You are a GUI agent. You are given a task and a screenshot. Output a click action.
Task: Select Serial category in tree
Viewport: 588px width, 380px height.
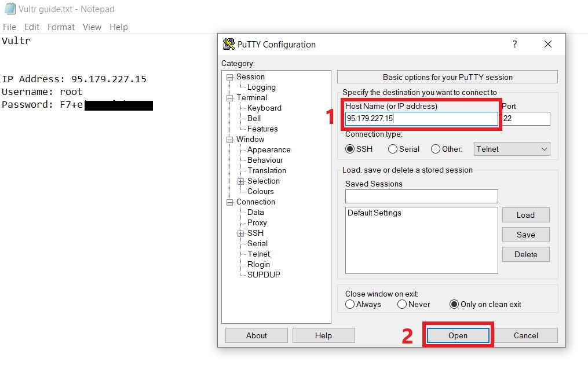pyautogui.click(x=257, y=243)
